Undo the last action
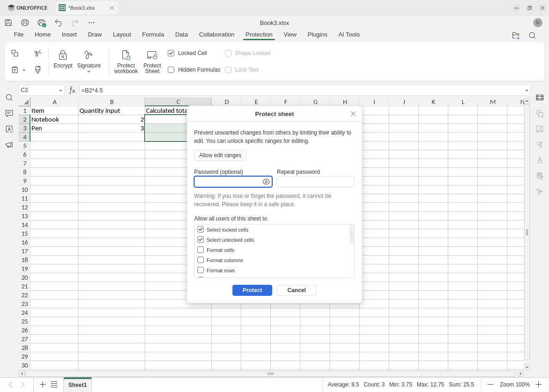 (x=58, y=23)
